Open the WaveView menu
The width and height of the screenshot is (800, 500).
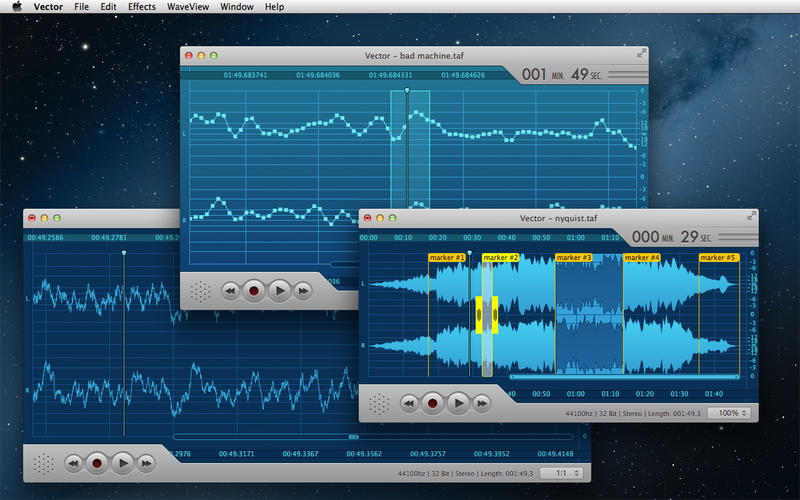pos(188,7)
